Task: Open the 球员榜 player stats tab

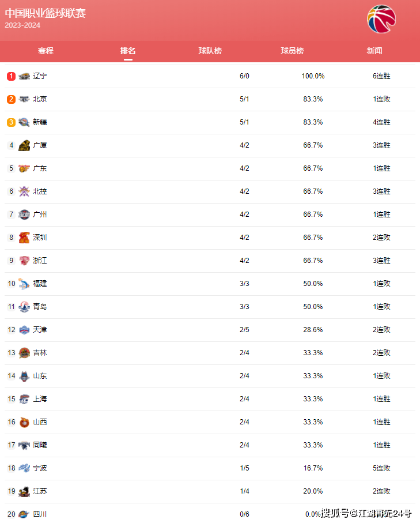Action: tap(292, 51)
